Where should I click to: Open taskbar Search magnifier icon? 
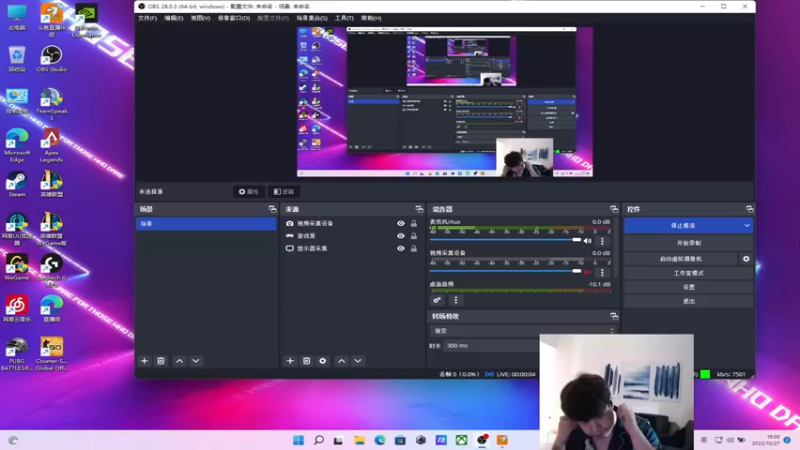click(319, 440)
